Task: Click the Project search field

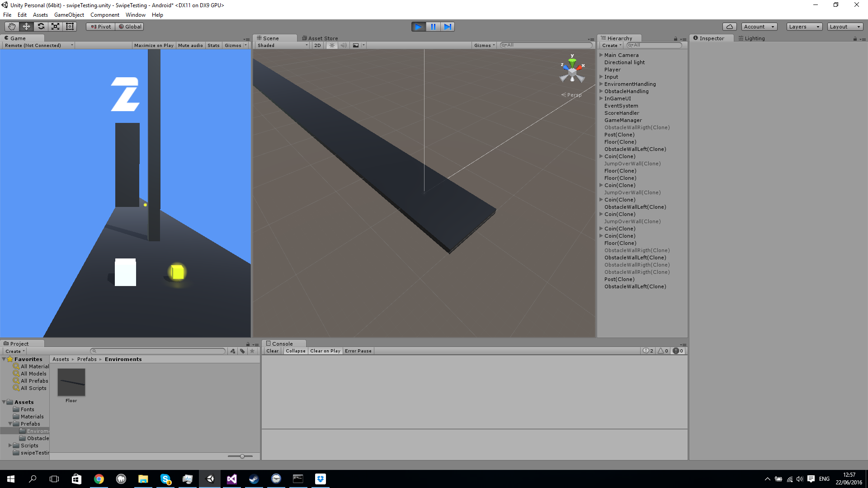Action: (x=158, y=351)
